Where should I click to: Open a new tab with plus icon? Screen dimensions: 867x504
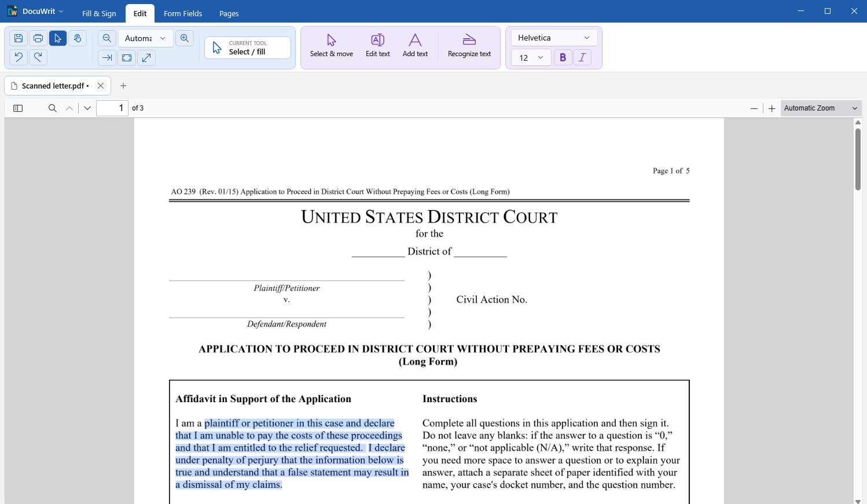123,86
